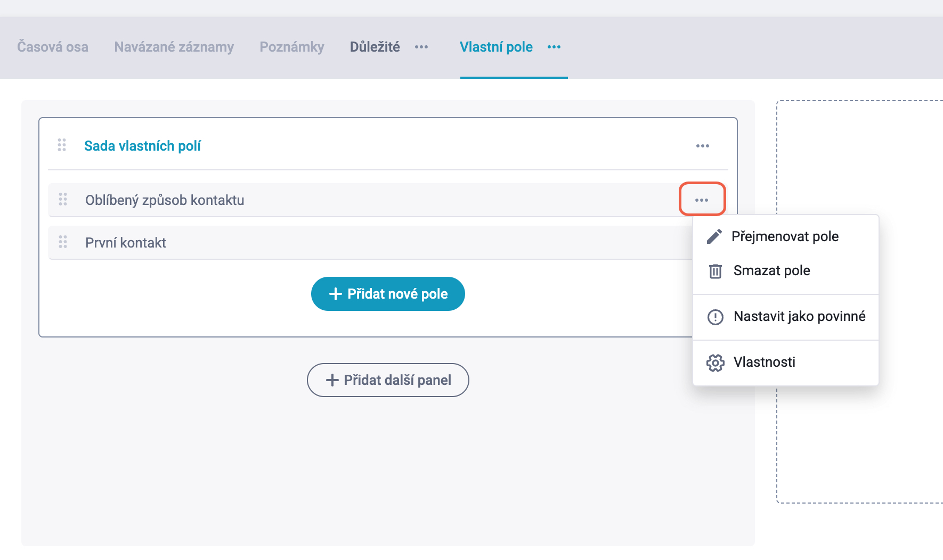Close the highlighted three-dot menu of Oblíbený způsob kontaktu
The width and height of the screenshot is (943, 560).
pyautogui.click(x=702, y=200)
